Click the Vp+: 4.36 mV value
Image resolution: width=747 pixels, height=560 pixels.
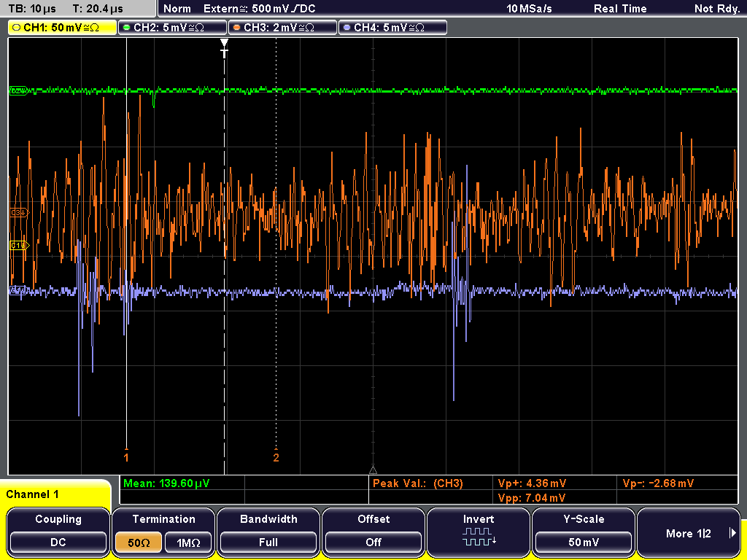532,483
